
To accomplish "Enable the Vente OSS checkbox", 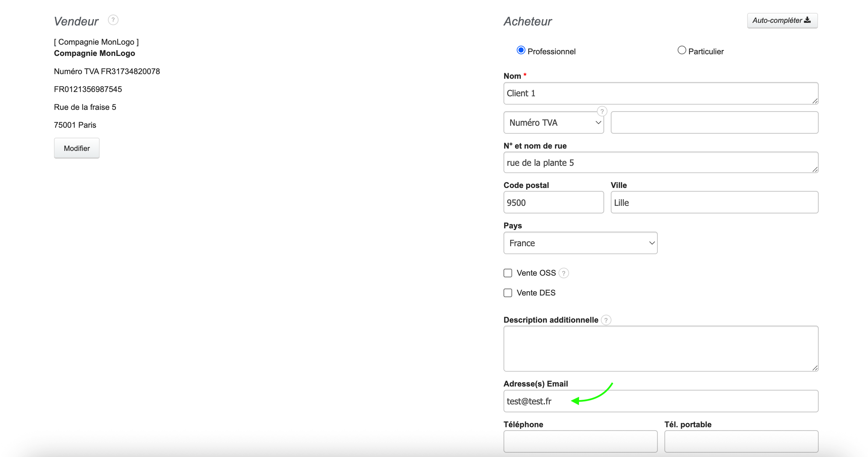I will coord(508,273).
